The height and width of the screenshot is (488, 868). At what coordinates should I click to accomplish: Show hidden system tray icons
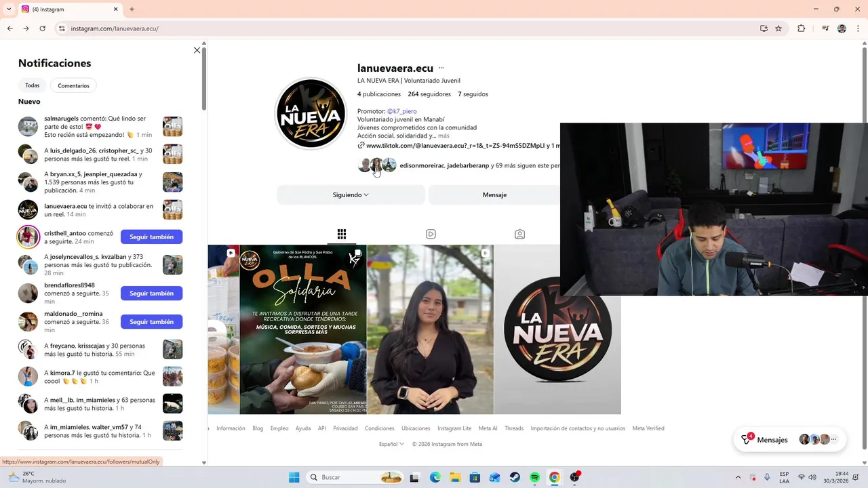pyautogui.click(x=738, y=477)
